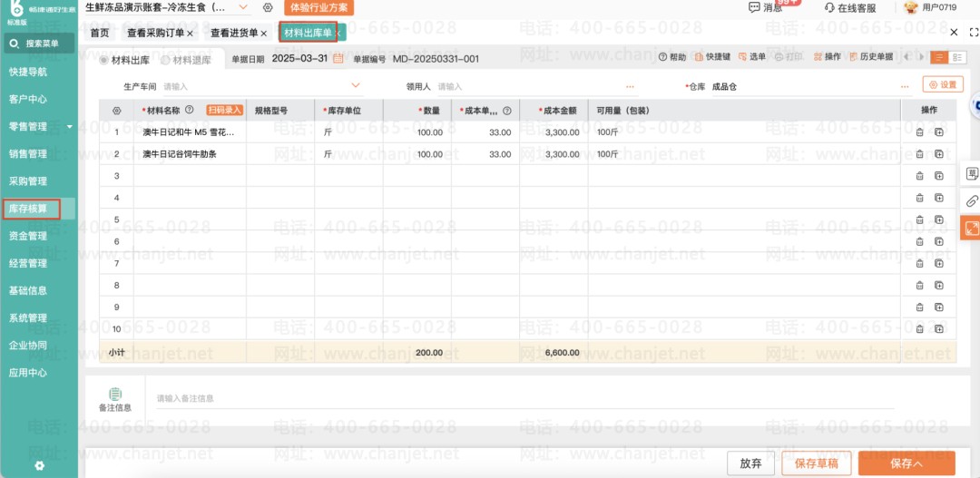Expand the 生产车间 dropdown
This screenshot has width=980, height=478.
tap(356, 85)
